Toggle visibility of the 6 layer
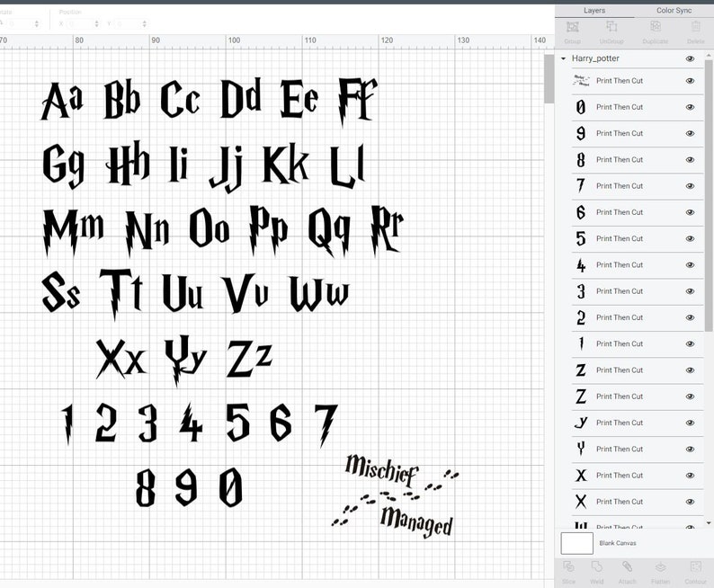Screen dimensions: 714x588 click(x=690, y=212)
